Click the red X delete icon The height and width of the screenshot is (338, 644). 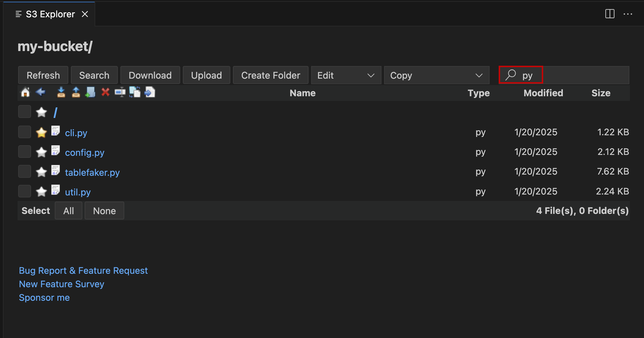tap(105, 92)
